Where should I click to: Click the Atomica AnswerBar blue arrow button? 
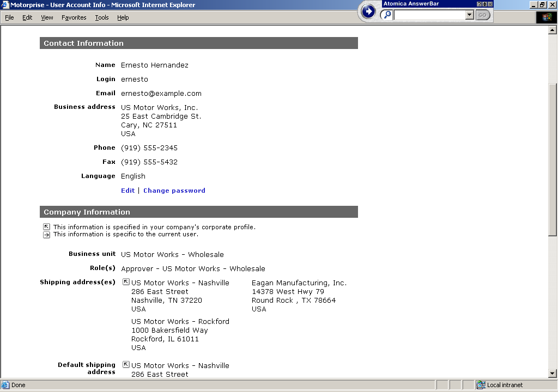point(368,11)
